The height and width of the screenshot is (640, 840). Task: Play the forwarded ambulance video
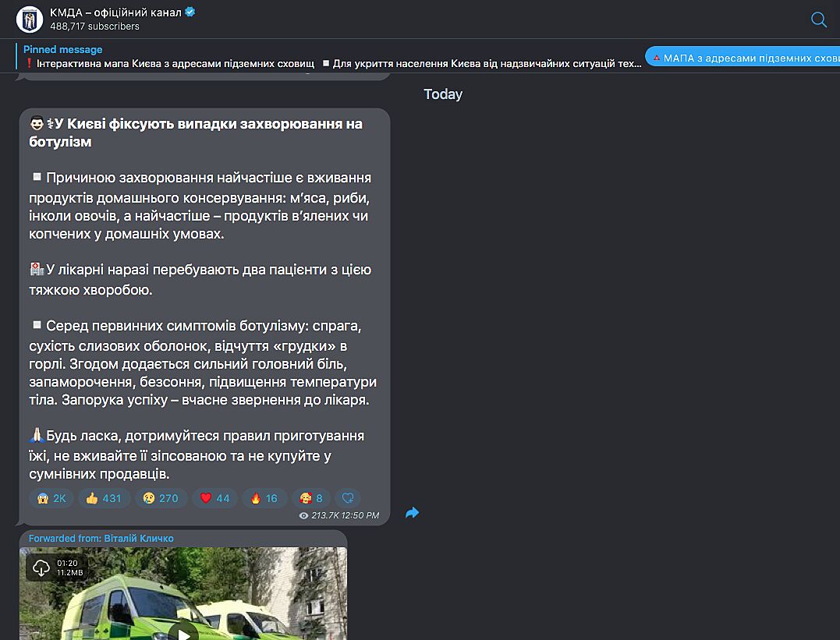point(183,632)
